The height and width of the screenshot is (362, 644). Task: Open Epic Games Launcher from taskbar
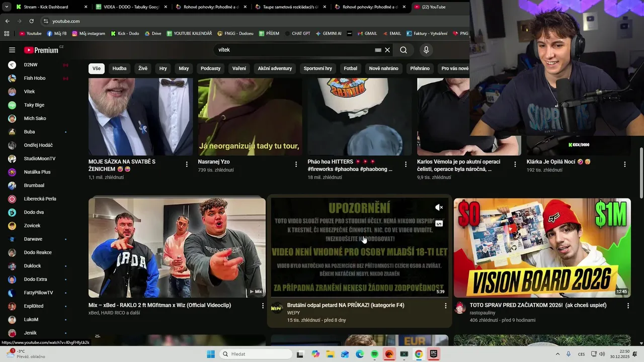pos(433,354)
